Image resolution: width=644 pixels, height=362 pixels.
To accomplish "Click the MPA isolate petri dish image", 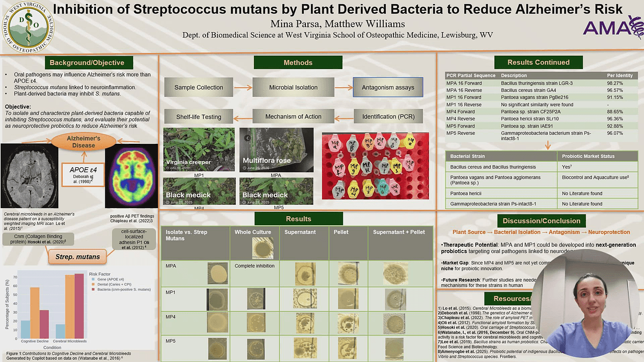I will (217, 273).
